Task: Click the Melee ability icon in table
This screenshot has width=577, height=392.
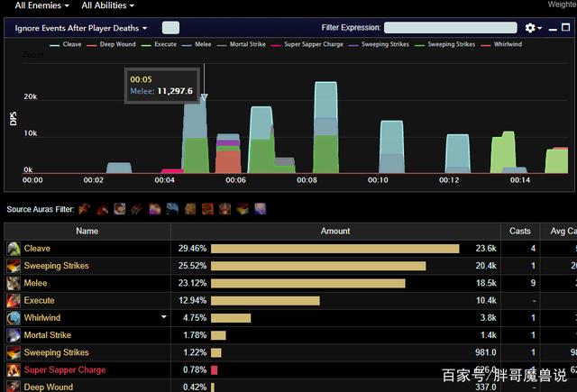Action: [x=14, y=283]
